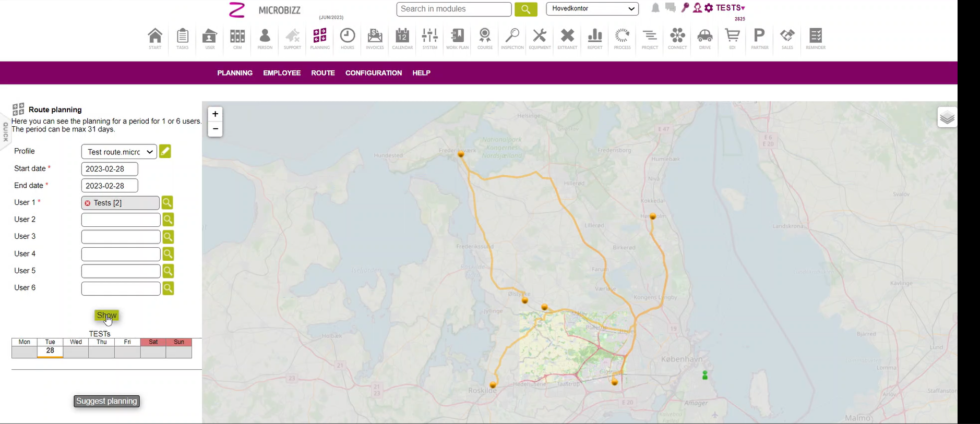Screen dimensions: 980x424
Task: Remove Tests [2] from User 1
Action: (88, 203)
